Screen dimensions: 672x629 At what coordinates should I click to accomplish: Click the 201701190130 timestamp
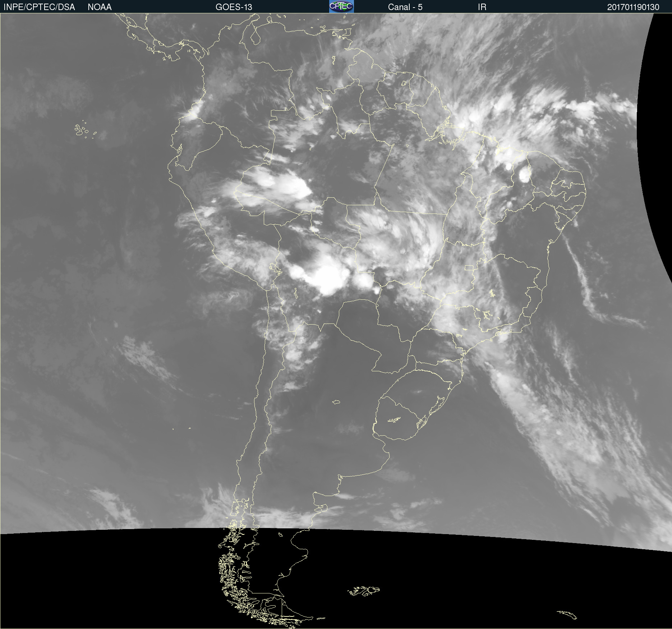pyautogui.click(x=633, y=7)
